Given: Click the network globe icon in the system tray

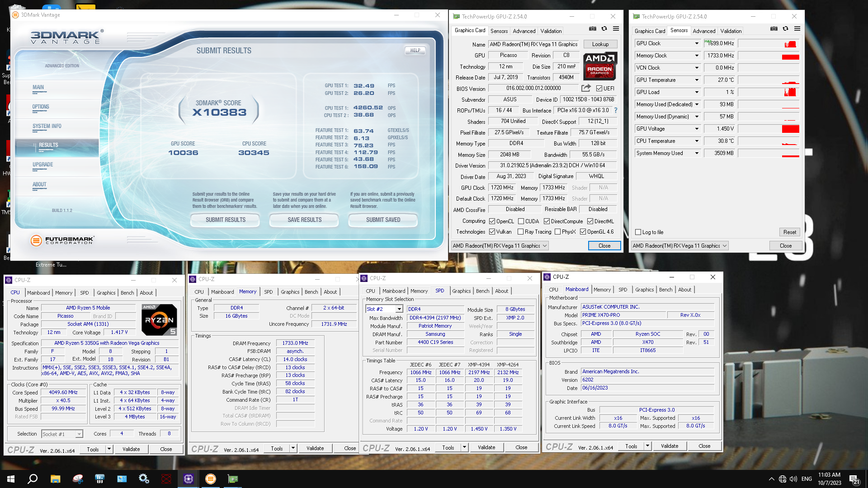Looking at the screenshot, I should (x=783, y=479).
